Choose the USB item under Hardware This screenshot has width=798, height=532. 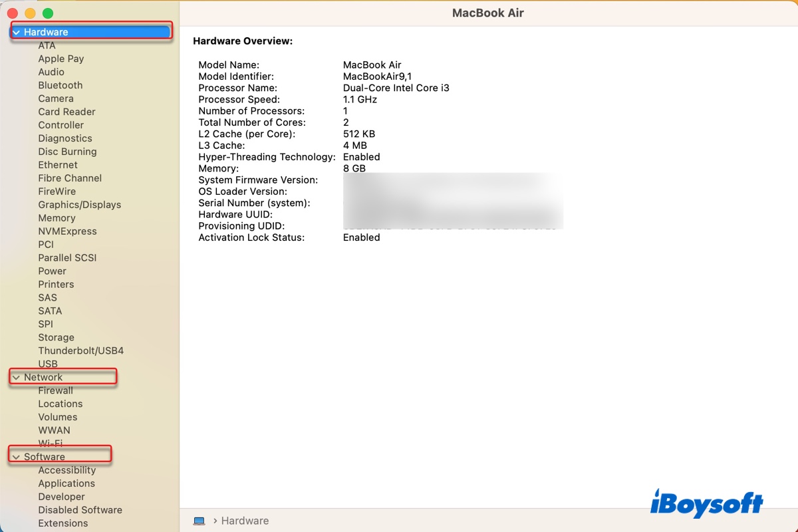(48, 364)
